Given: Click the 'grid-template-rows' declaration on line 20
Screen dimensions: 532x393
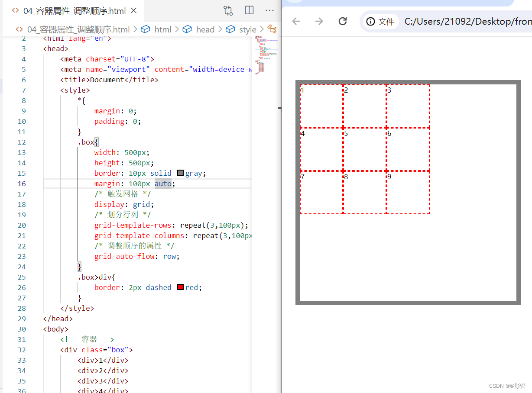Looking at the screenshot, I should pos(171,225).
